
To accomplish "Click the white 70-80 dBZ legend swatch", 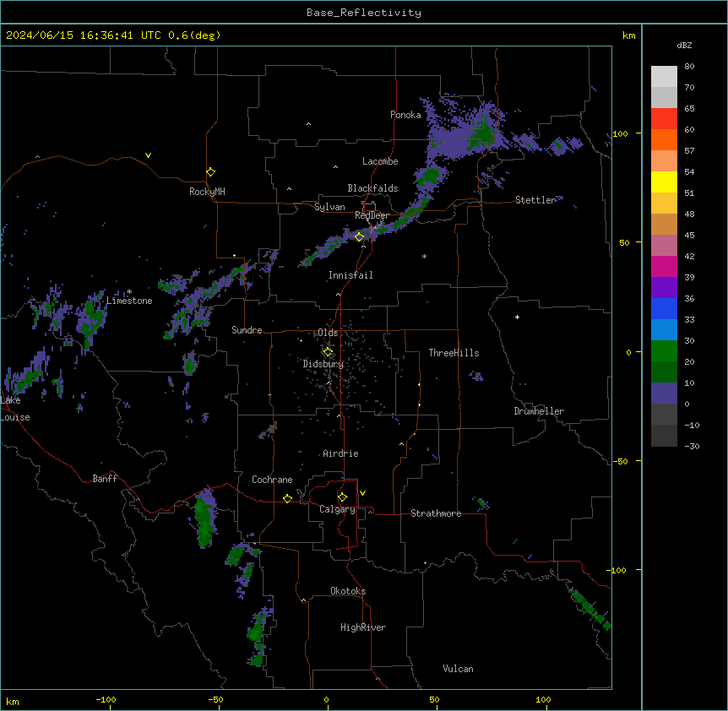I will tap(664, 77).
